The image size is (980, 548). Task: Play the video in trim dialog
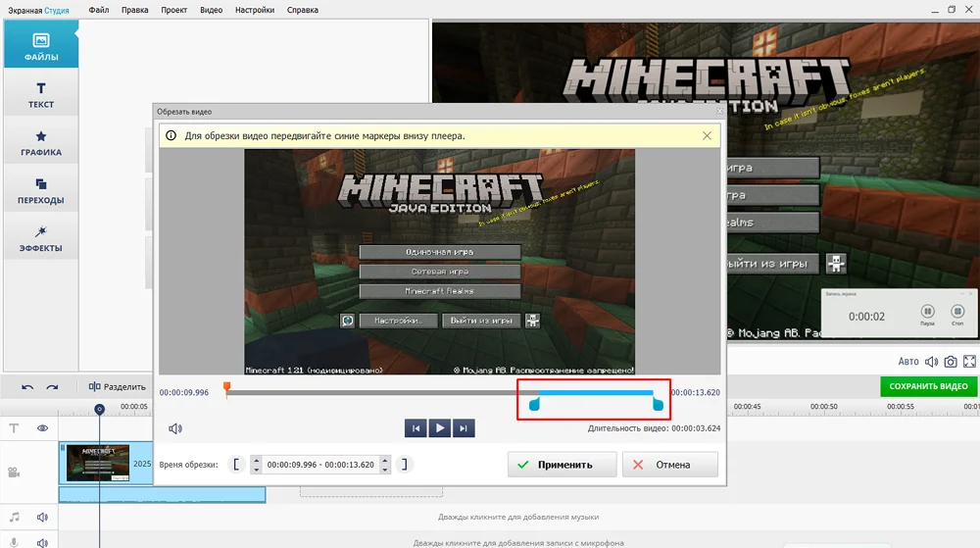coord(440,427)
